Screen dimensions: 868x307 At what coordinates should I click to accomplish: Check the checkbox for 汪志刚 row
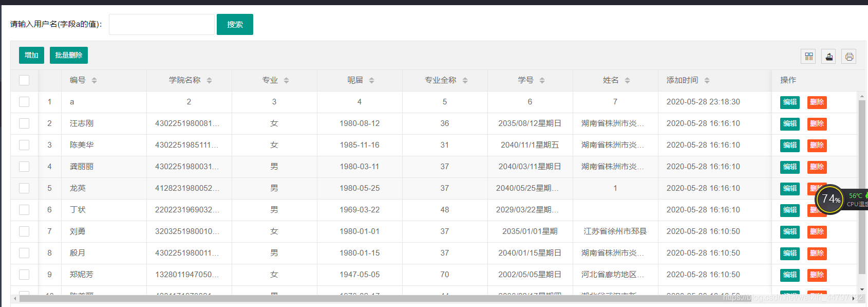coord(24,123)
